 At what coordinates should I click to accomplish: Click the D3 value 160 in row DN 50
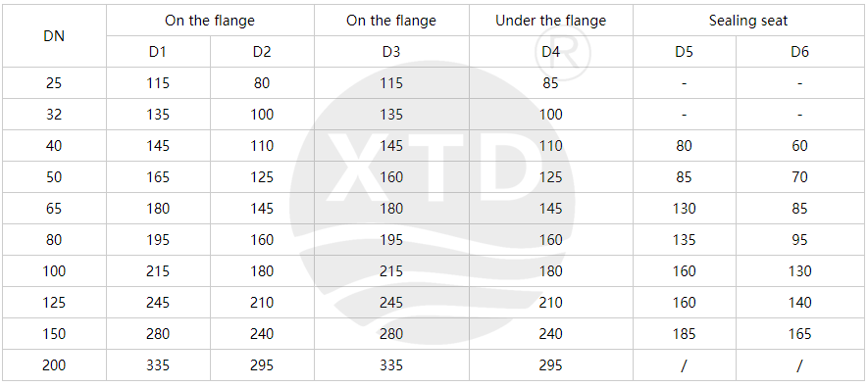(391, 177)
